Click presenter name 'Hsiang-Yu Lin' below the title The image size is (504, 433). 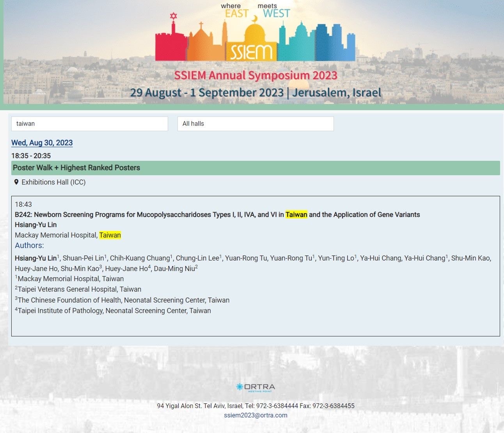click(36, 225)
